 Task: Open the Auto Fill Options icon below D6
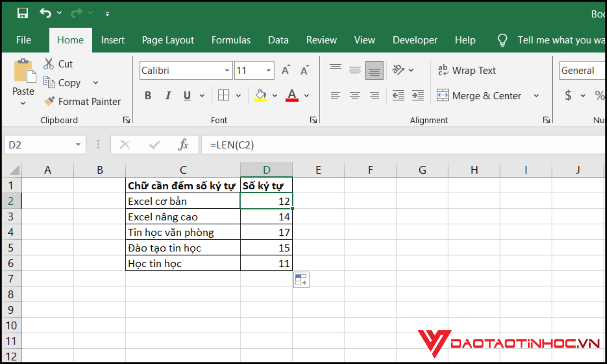301,279
